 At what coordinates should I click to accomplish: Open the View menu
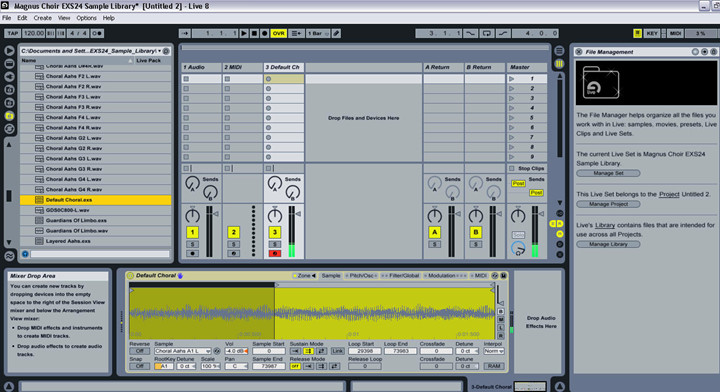64,18
